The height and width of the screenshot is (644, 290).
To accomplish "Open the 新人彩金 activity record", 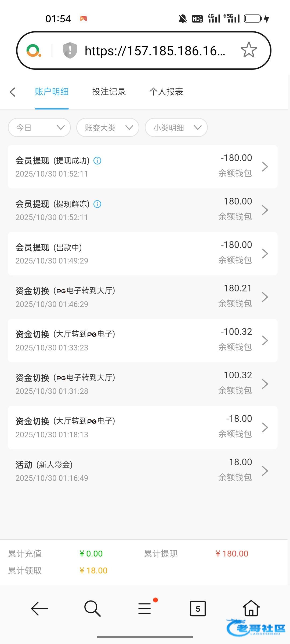I will 142,471.
